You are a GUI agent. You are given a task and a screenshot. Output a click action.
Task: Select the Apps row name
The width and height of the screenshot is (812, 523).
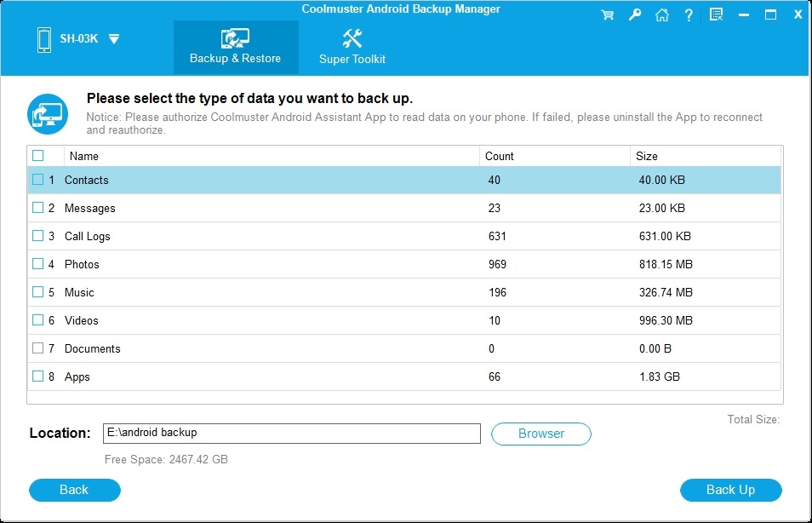[77, 377]
